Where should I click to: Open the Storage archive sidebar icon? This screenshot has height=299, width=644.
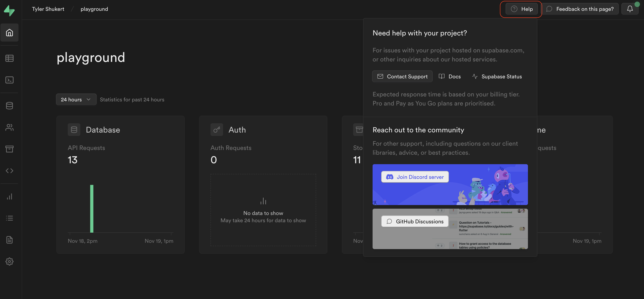pyautogui.click(x=9, y=149)
